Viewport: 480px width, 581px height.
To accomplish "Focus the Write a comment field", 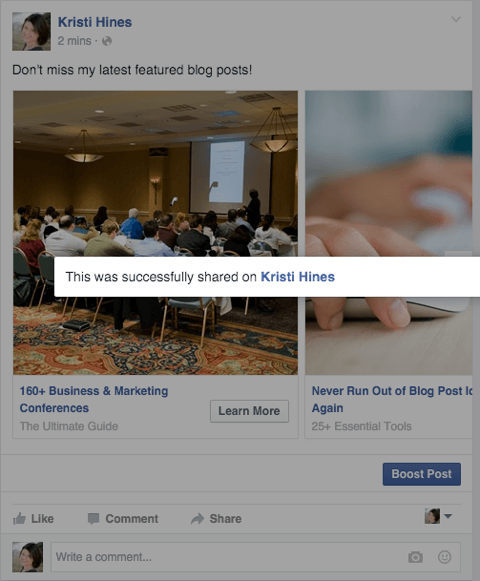I will [256, 557].
